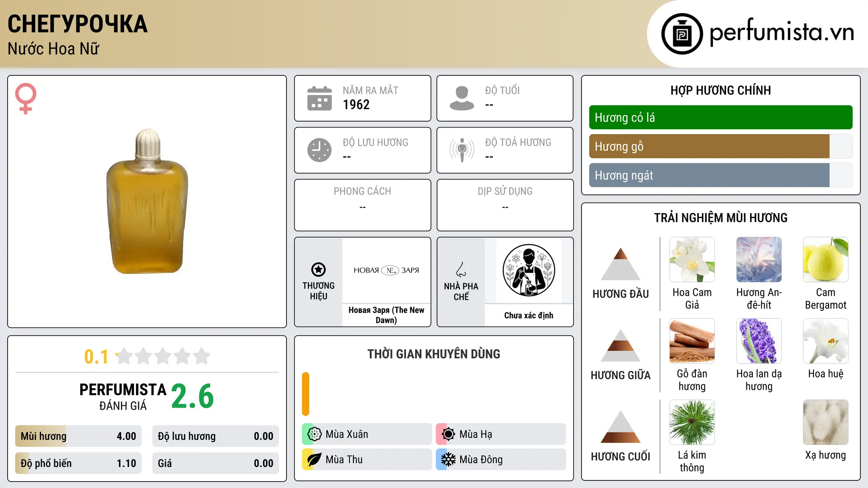
Task: Select the green Hương cỏ lá accord bar
Action: point(721,117)
